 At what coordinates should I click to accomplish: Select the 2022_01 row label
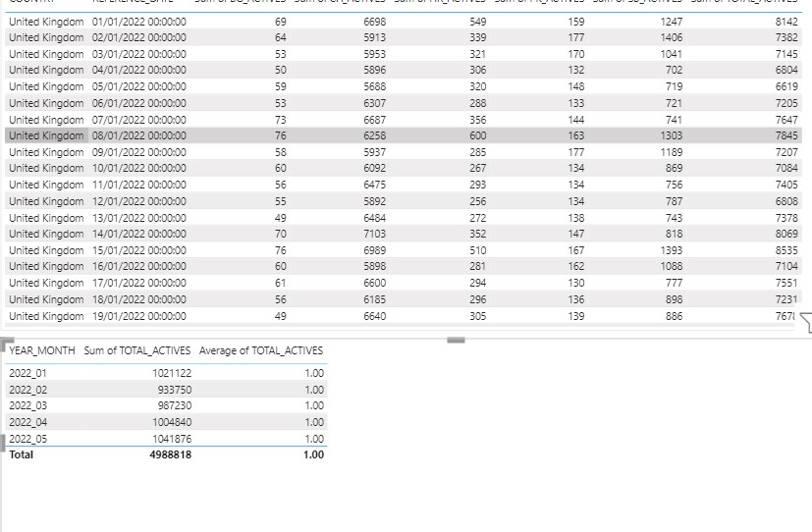(27, 373)
